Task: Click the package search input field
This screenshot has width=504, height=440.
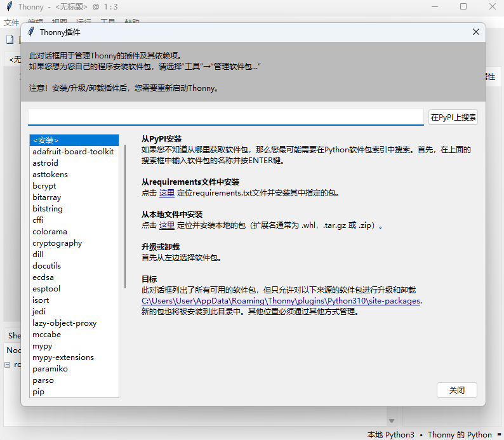Action: coord(225,117)
